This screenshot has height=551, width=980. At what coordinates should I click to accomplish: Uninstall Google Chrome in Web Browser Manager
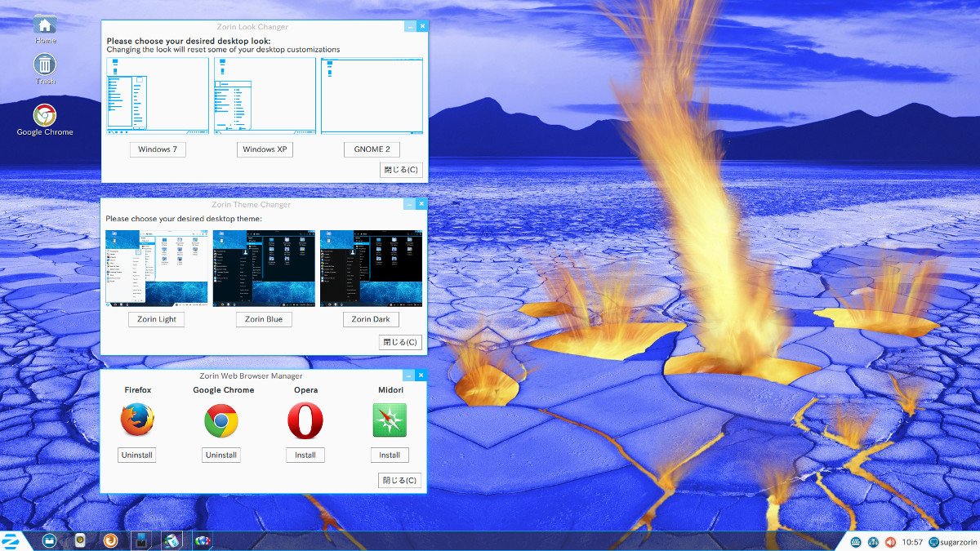pyautogui.click(x=221, y=455)
